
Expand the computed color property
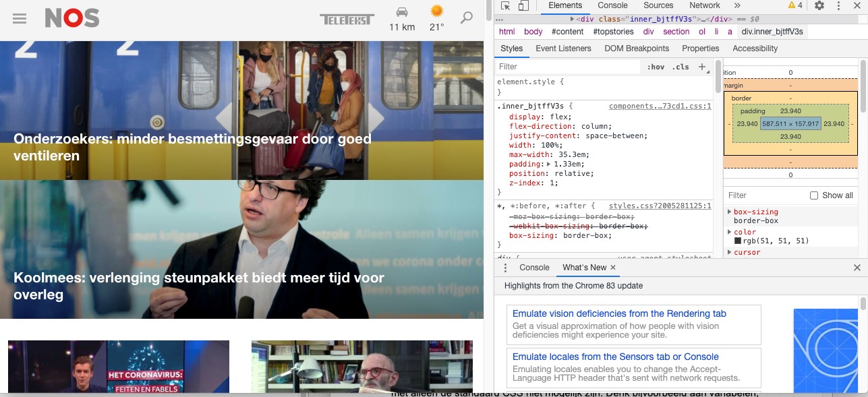(x=729, y=232)
